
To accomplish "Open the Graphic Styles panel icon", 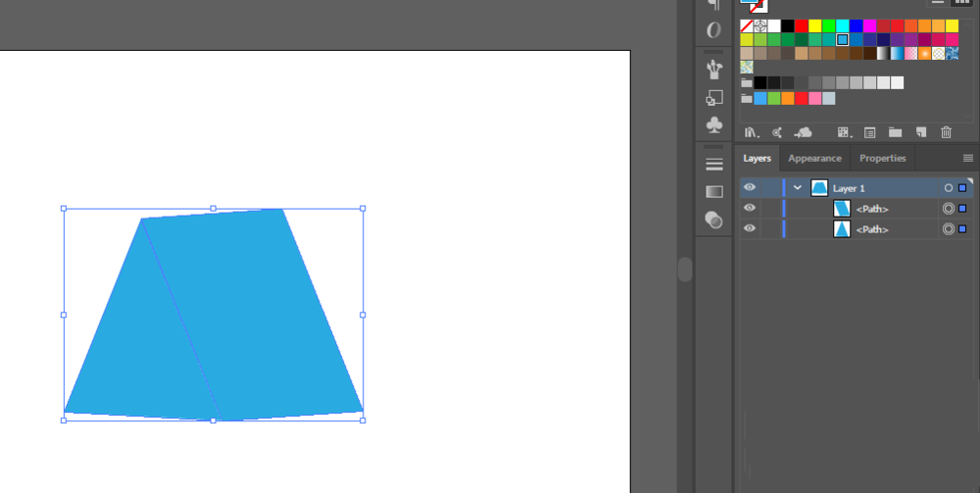I will tap(713, 97).
